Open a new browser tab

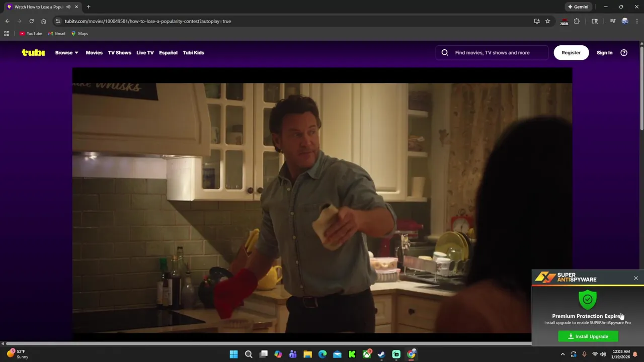click(x=89, y=7)
